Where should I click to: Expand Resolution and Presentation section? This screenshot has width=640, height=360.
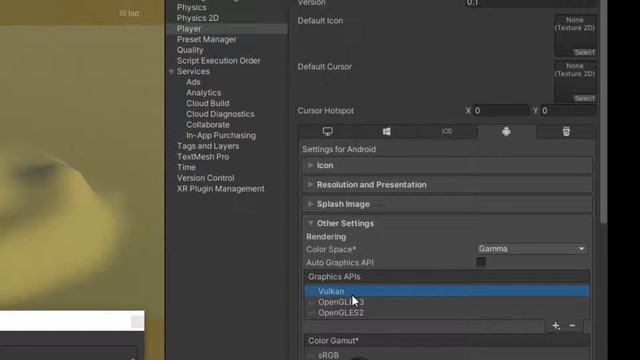coord(447,184)
